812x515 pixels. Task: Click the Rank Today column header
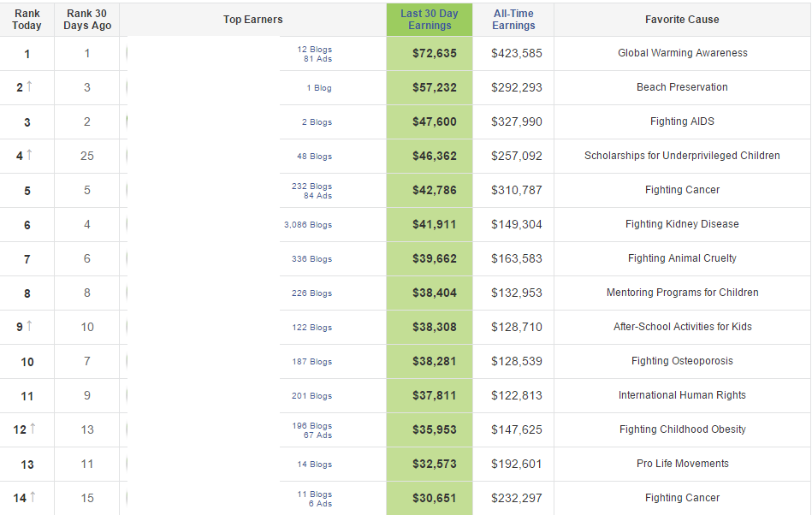pos(27,20)
